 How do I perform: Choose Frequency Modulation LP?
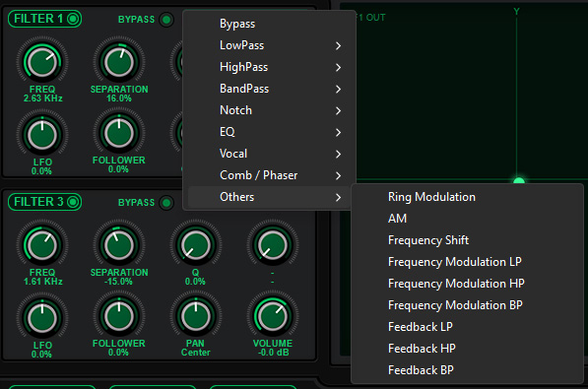pos(467,262)
